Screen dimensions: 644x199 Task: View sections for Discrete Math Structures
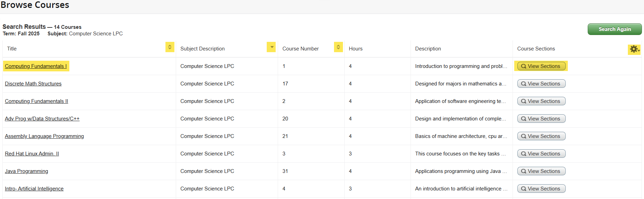pos(541,84)
